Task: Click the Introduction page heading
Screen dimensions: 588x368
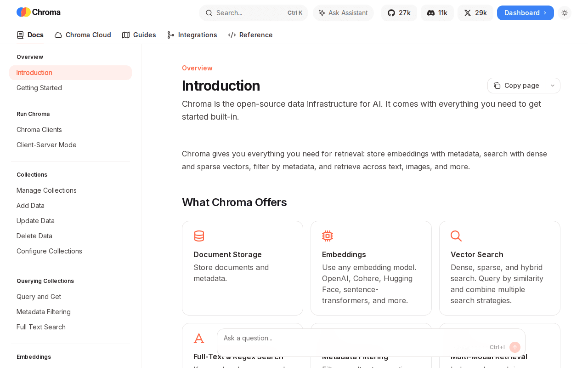Action: (221, 86)
